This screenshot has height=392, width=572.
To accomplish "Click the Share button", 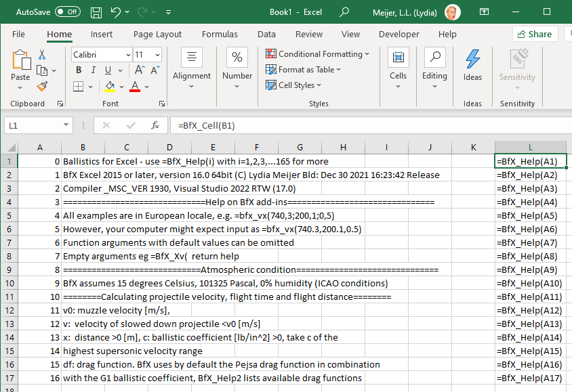I will 535,35.
